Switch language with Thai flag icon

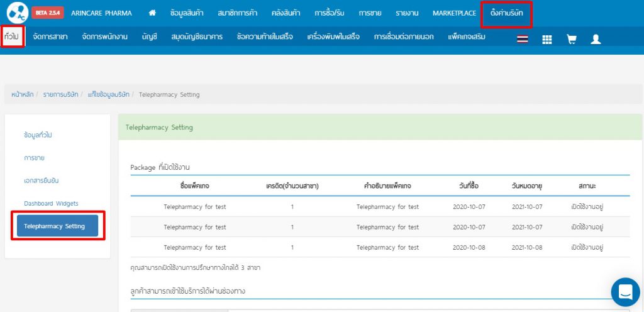pos(523,39)
